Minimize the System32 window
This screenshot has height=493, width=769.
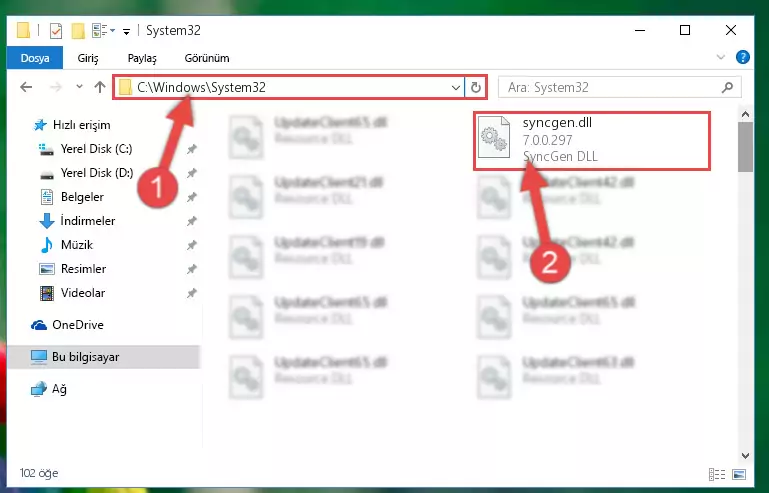tap(640, 30)
